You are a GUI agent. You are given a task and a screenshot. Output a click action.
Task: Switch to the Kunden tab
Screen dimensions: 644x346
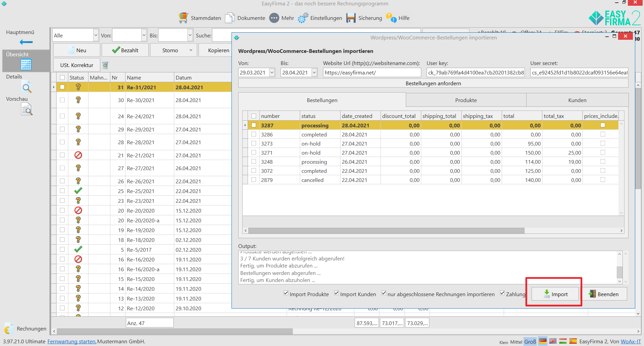(577, 100)
